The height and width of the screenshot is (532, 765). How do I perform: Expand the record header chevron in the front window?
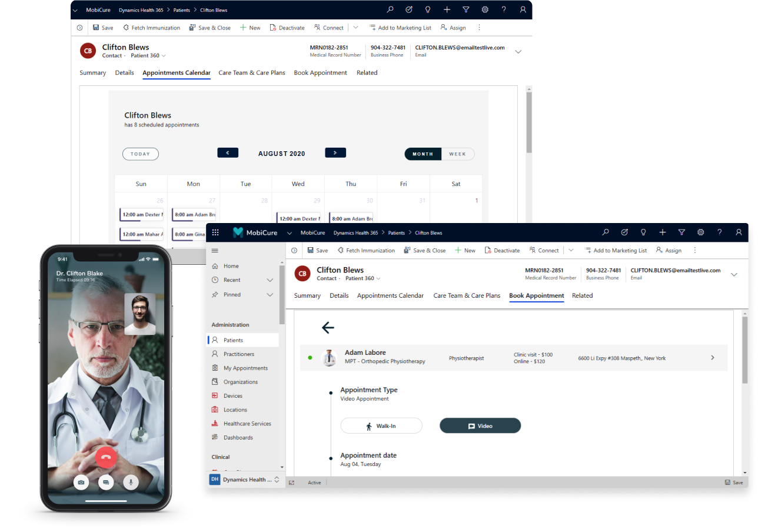tap(734, 274)
